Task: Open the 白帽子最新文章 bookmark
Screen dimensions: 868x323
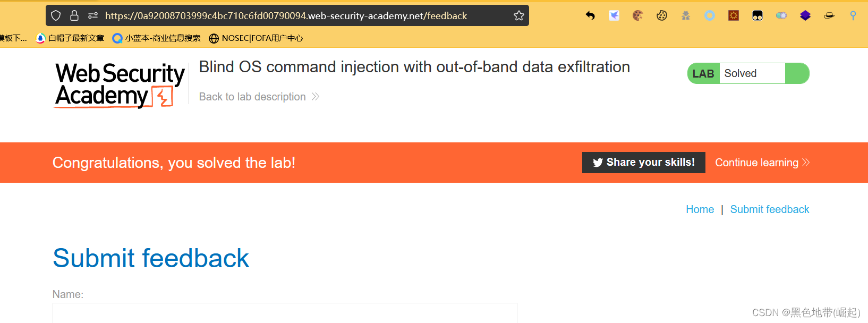Action: [x=70, y=38]
